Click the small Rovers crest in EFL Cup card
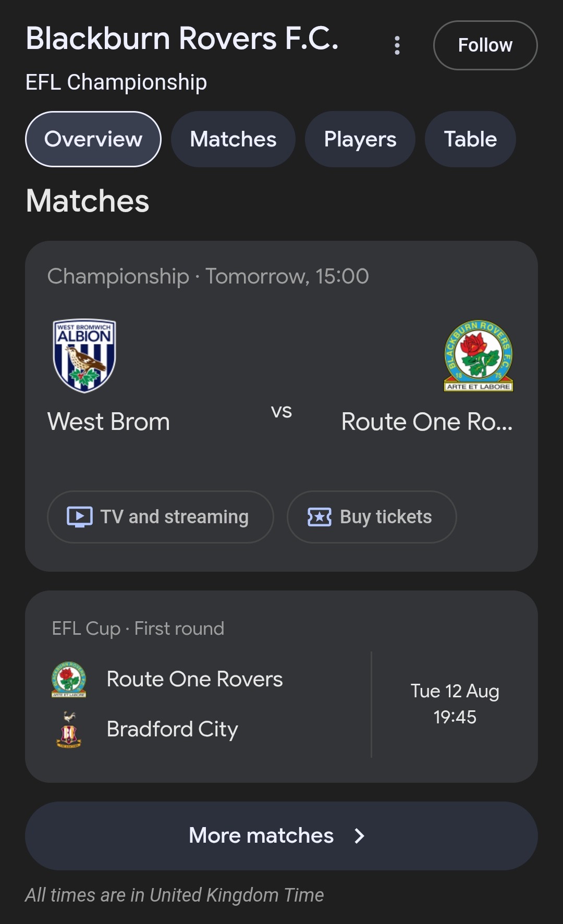The image size is (563, 924). point(69,679)
